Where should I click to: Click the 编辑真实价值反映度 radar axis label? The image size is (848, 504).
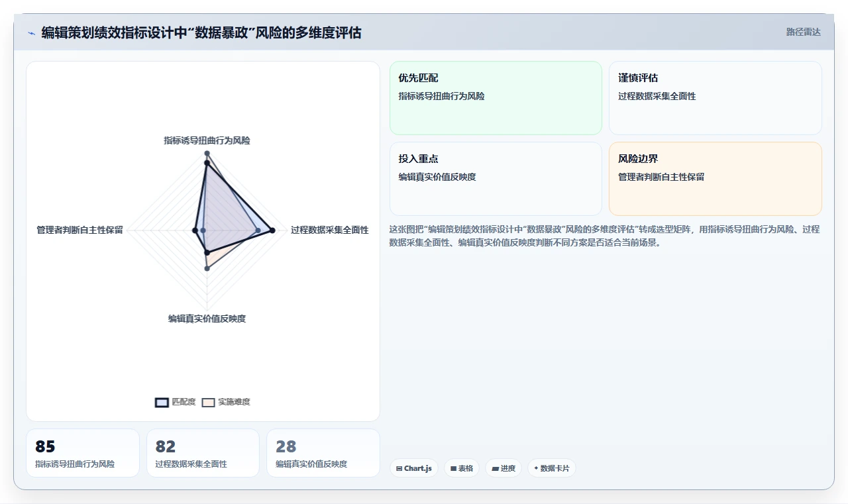[207, 319]
